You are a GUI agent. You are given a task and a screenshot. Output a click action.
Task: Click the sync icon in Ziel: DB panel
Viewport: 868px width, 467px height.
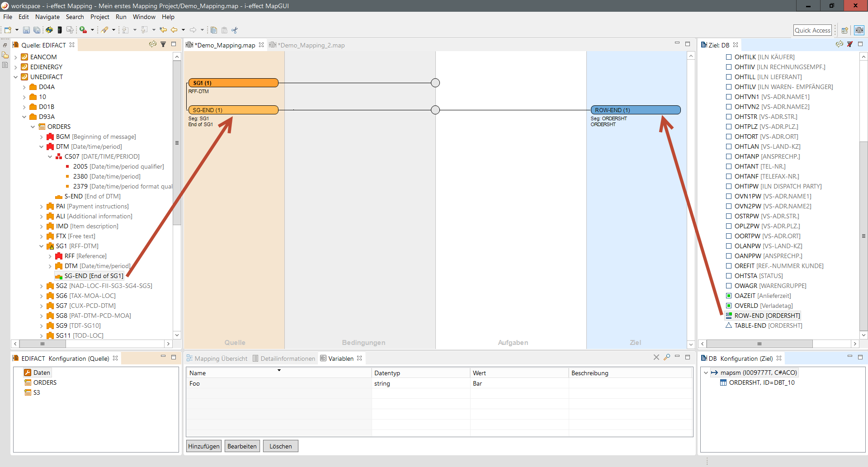tap(839, 44)
